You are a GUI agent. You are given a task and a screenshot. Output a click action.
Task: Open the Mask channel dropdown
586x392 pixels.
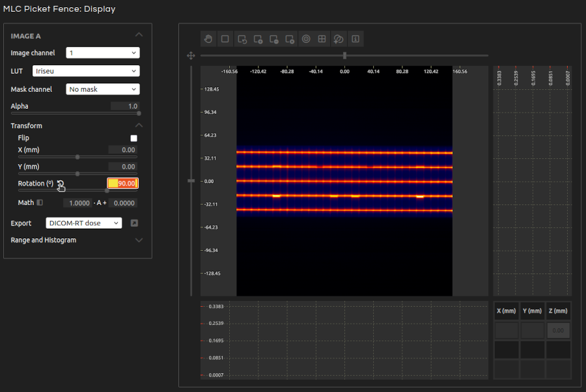[x=103, y=89]
